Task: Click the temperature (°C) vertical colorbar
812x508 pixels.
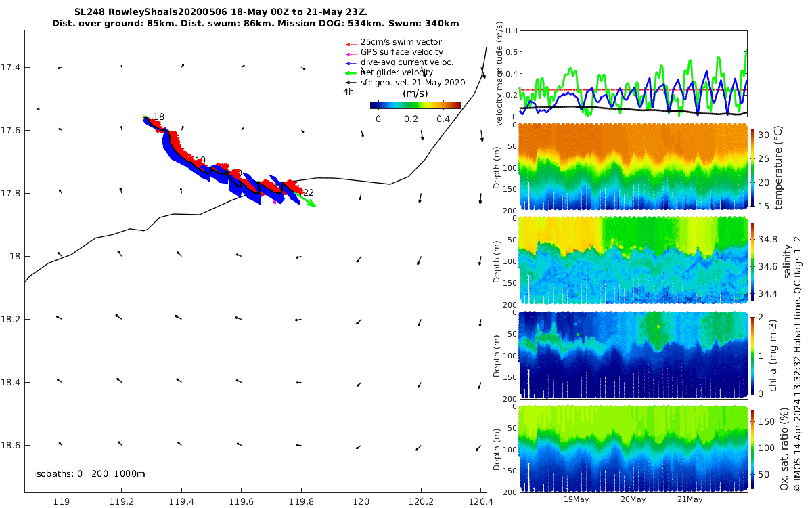Action: click(x=753, y=169)
